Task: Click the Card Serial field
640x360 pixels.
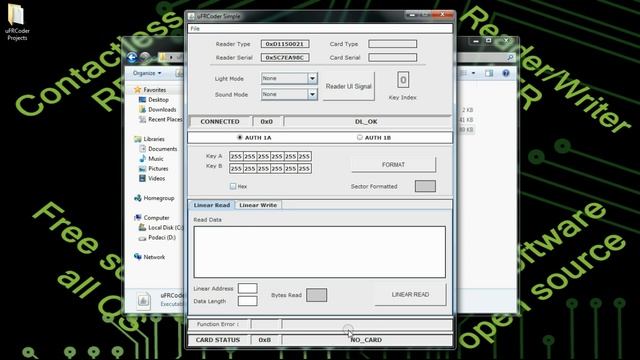Action: click(x=392, y=58)
